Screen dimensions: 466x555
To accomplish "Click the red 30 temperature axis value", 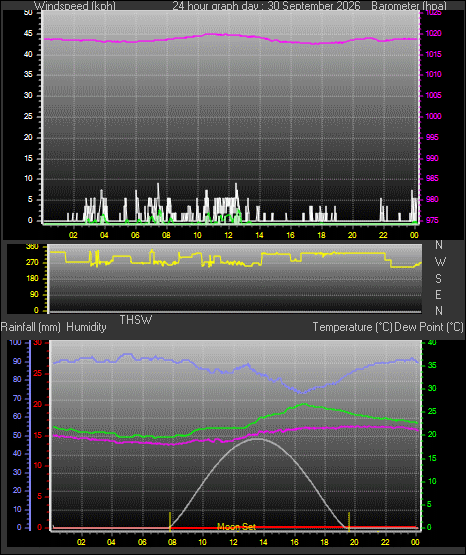I will click(x=38, y=343).
